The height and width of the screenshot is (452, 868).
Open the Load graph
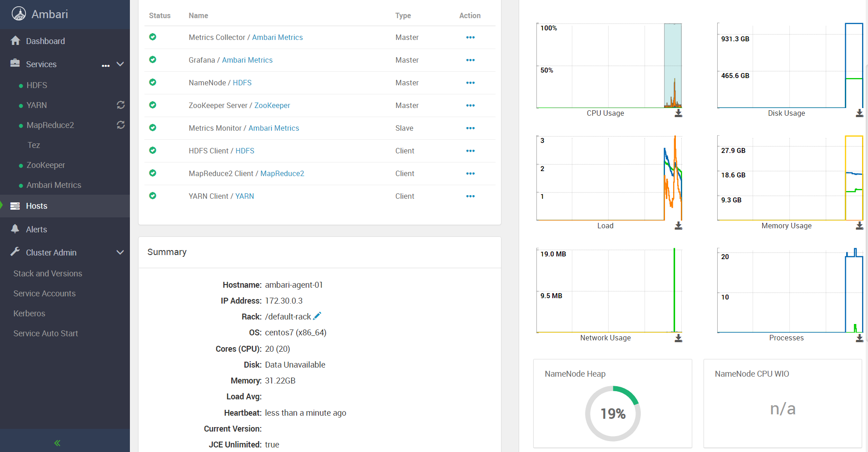tap(609, 178)
